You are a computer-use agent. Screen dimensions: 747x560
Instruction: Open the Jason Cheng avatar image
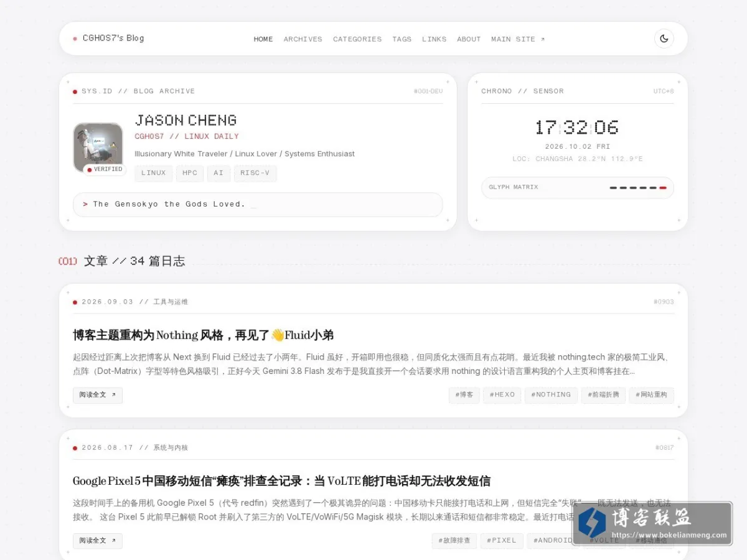pyautogui.click(x=98, y=147)
